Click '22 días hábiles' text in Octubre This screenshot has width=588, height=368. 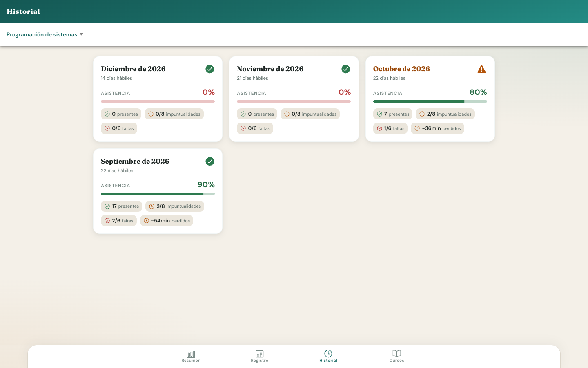[x=389, y=78]
